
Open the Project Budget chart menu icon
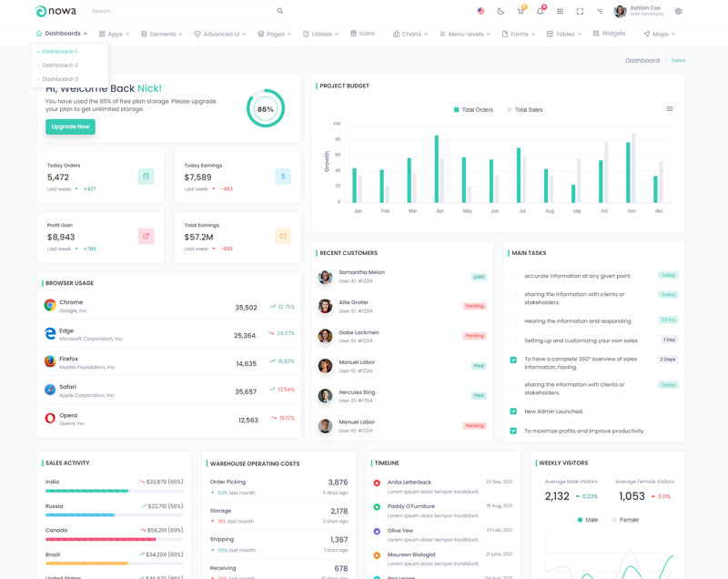tap(670, 109)
